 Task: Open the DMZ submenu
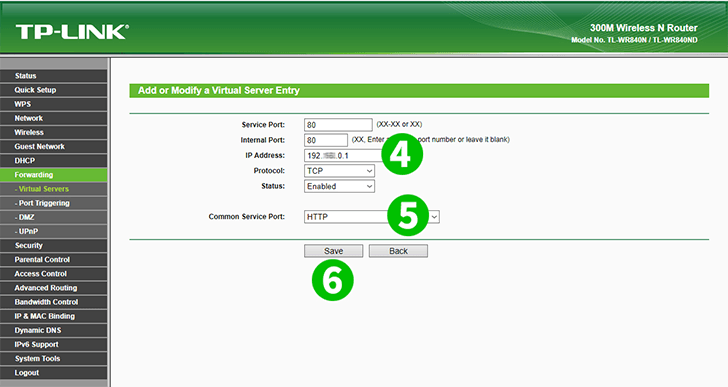[x=53, y=217]
